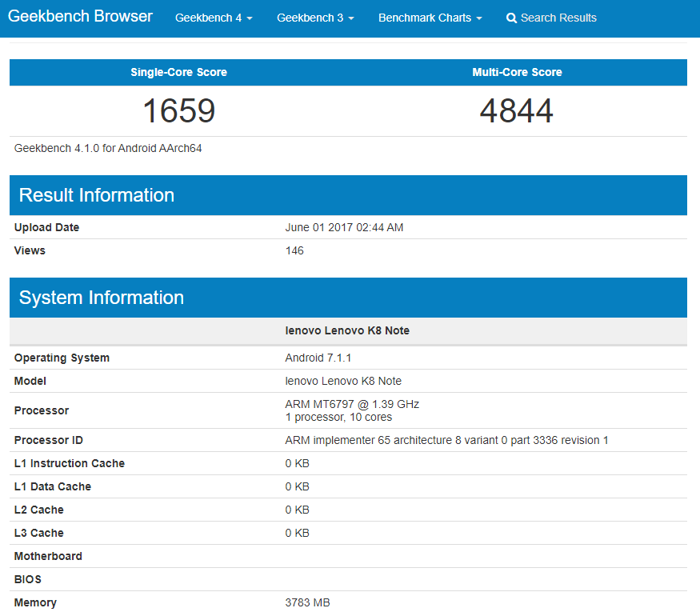This screenshot has width=700, height=616.
Task: Click the bold lenovo Lenovo K8 Note header
Action: 347,330
